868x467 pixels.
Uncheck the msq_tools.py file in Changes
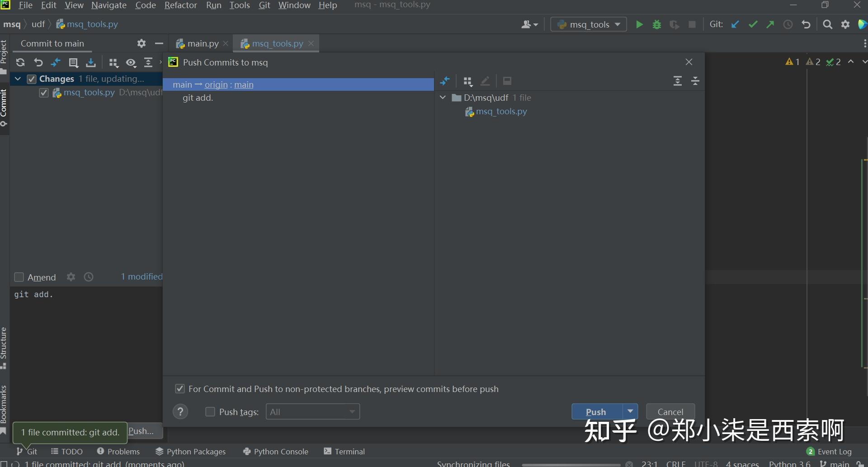[x=43, y=93]
